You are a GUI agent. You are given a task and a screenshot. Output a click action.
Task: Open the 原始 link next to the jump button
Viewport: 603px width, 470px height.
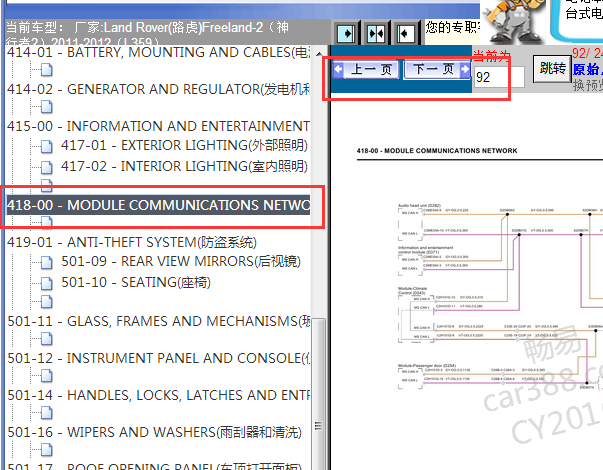[587, 70]
